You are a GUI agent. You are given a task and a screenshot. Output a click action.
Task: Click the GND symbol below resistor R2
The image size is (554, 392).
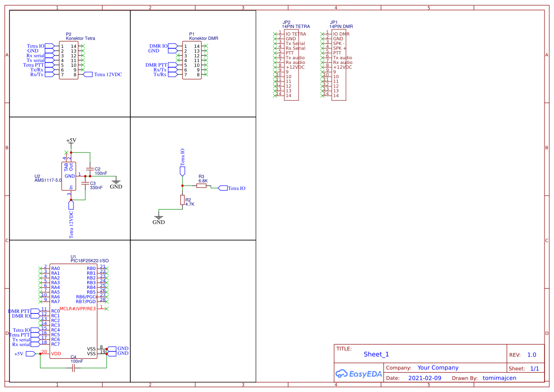159,218
